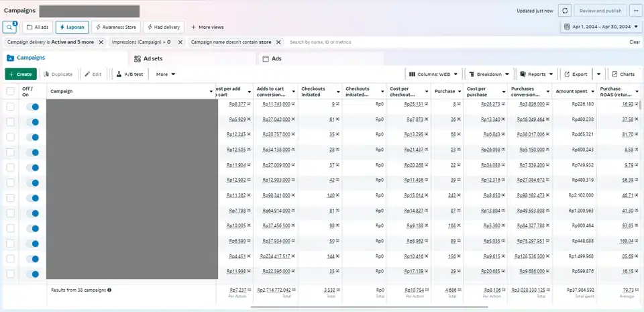Clear all filters with Clear link
The width and height of the screenshot is (644, 312).
pyautogui.click(x=635, y=42)
